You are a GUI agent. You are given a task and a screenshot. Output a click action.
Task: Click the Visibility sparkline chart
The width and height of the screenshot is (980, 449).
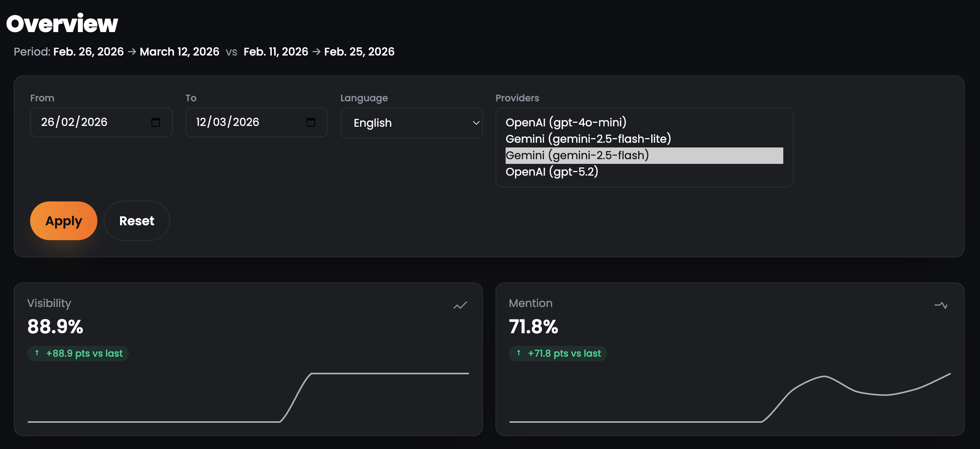[x=248, y=397]
